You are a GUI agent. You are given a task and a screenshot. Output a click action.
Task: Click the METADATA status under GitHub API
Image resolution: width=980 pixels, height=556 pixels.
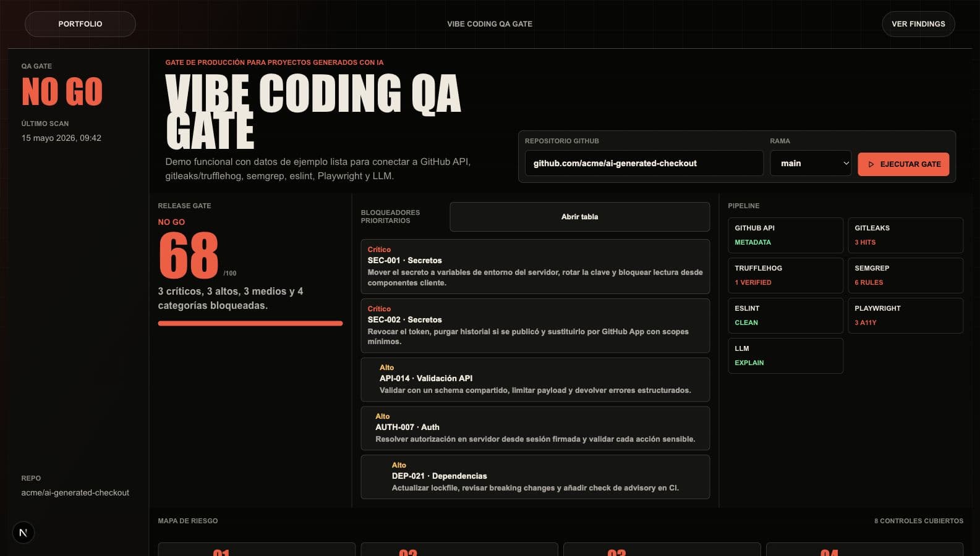pyautogui.click(x=753, y=242)
